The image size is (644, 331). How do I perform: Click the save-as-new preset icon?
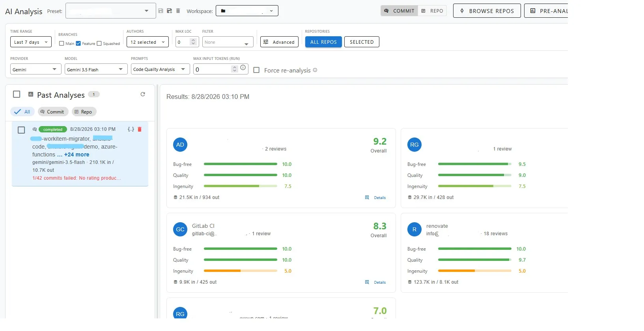(169, 11)
